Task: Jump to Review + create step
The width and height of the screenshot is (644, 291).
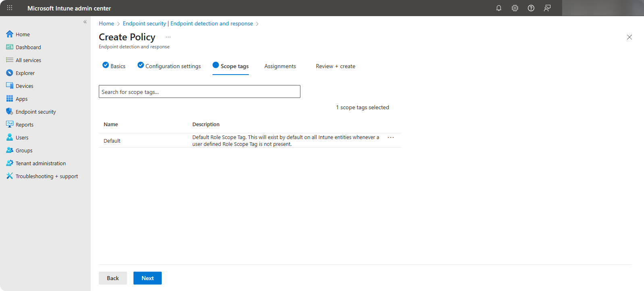Action: tap(336, 66)
